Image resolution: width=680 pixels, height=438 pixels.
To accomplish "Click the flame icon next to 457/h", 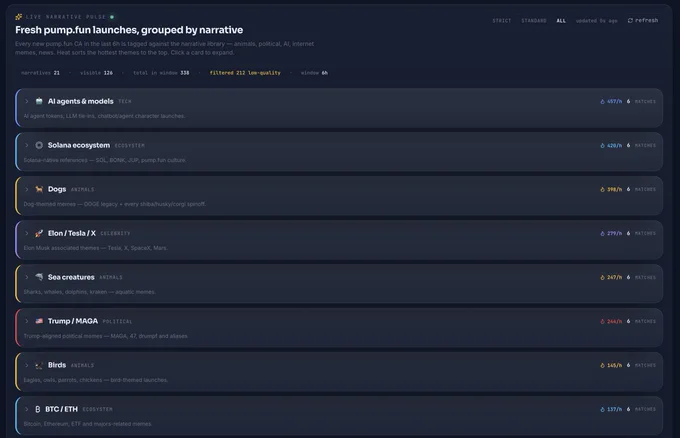I will (602, 101).
